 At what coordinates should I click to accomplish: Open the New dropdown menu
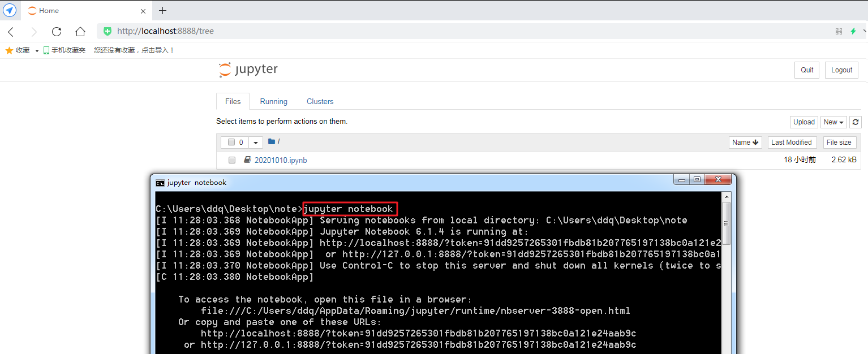point(833,122)
